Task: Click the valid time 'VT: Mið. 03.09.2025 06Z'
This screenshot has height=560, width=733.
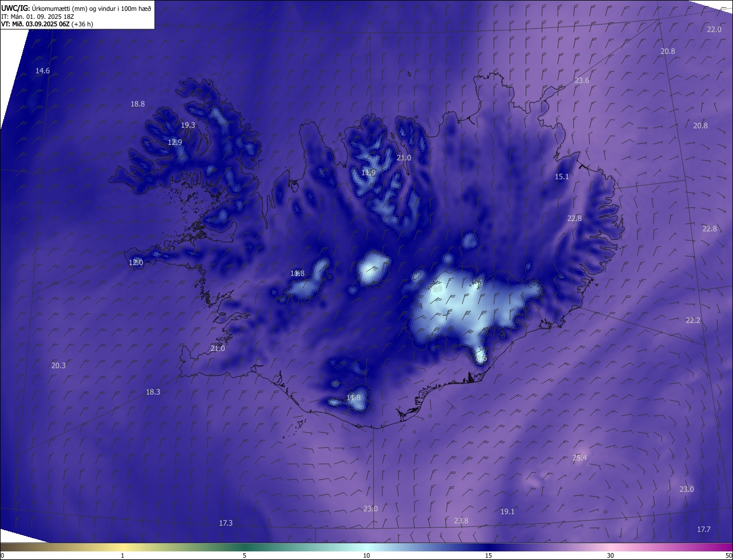Action: (35, 24)
